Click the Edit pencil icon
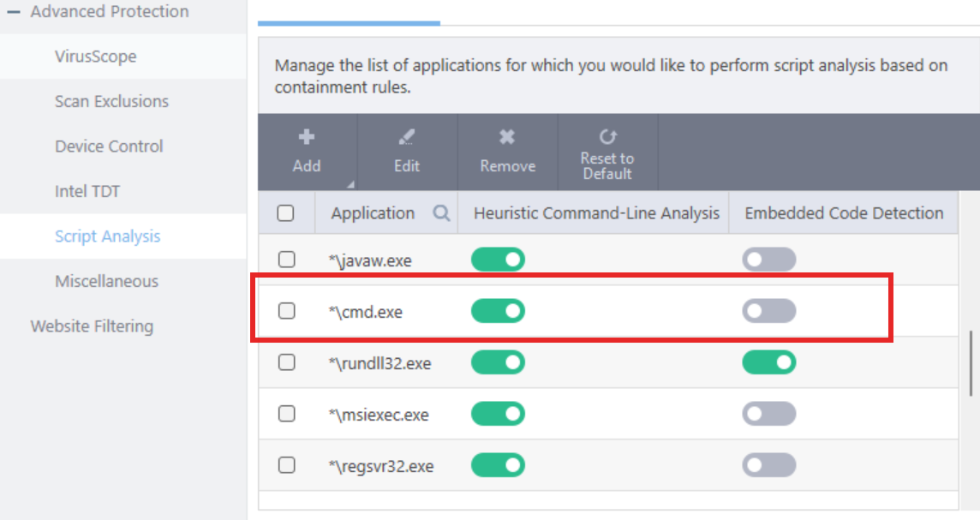The width and height of the screenshot is (980, 520). click(406, 136)
